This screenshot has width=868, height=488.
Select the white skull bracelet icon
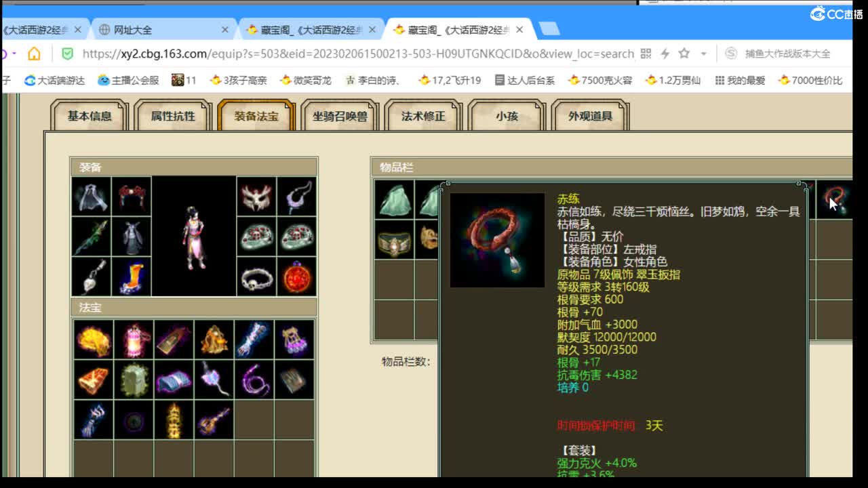click(x=256, y=277)
